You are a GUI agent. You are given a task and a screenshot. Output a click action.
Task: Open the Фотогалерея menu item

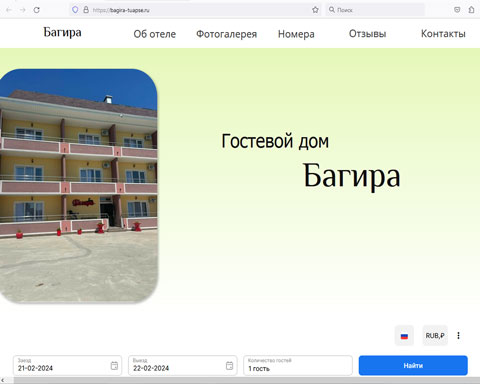226,34
